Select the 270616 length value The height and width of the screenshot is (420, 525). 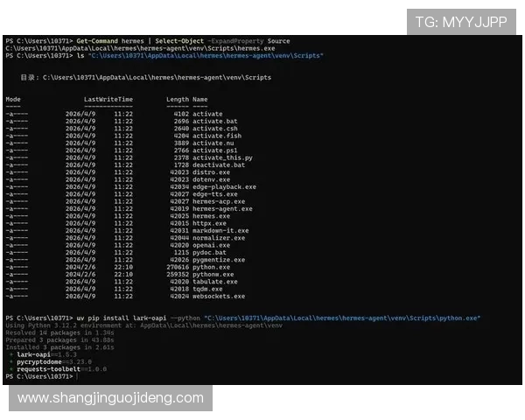pyautogui.click(x=178, y=267)
